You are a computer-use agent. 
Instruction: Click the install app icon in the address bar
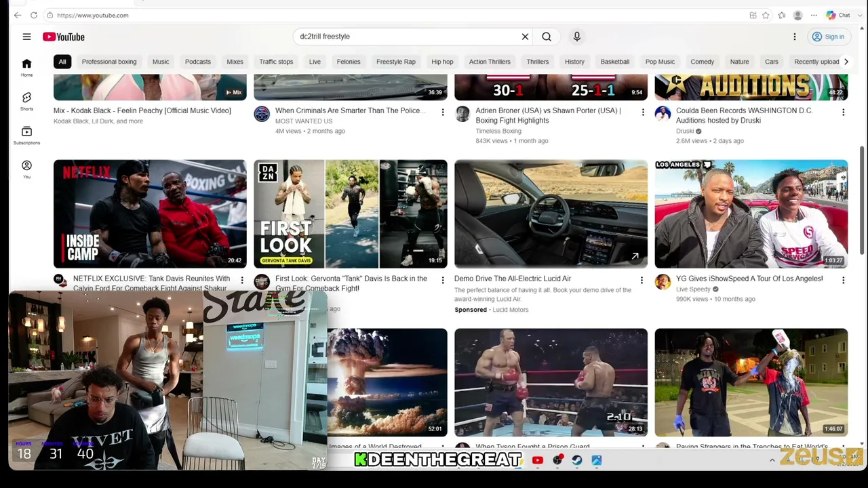point(753,15)
